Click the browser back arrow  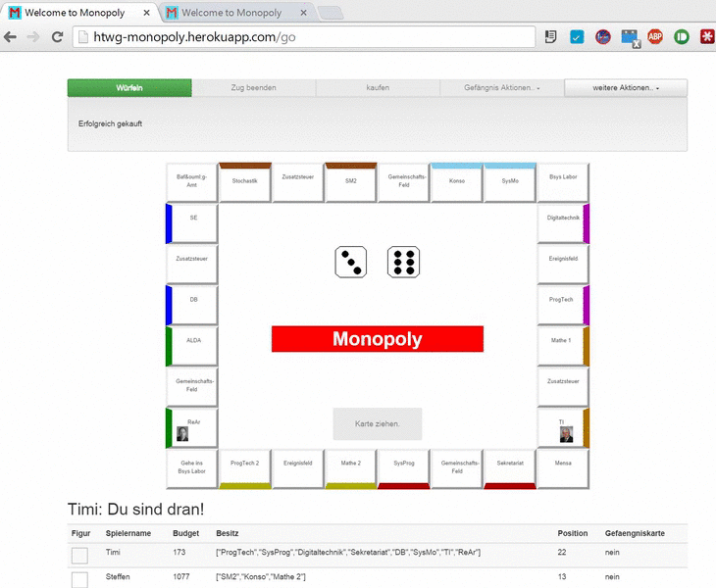[10, 37]
